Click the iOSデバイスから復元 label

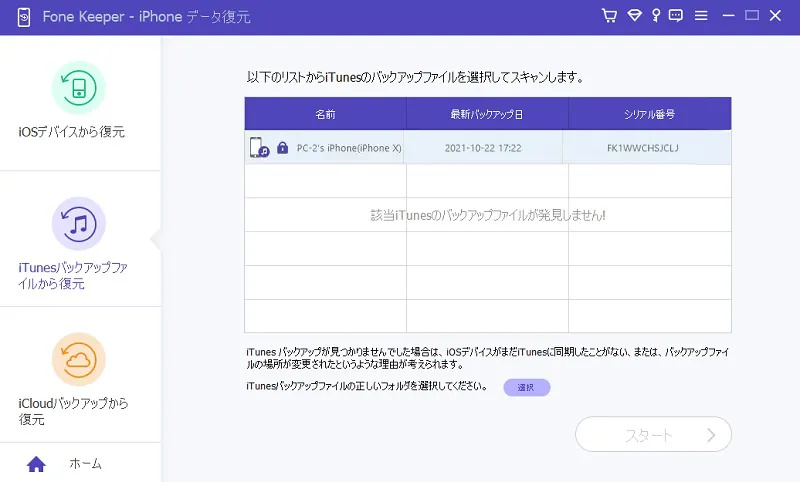pyautogui.click(x=71, y=132)
